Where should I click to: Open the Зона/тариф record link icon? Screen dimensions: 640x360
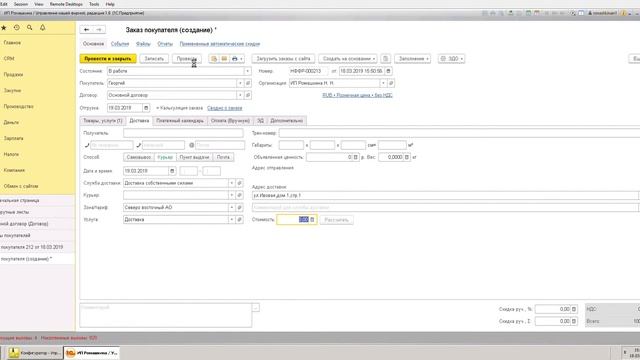240,207
